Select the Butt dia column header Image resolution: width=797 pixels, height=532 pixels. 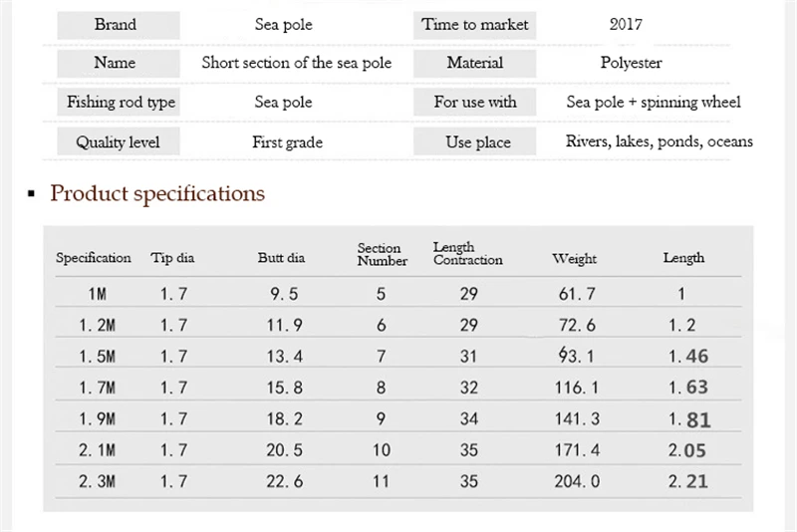tap(281, 258)
